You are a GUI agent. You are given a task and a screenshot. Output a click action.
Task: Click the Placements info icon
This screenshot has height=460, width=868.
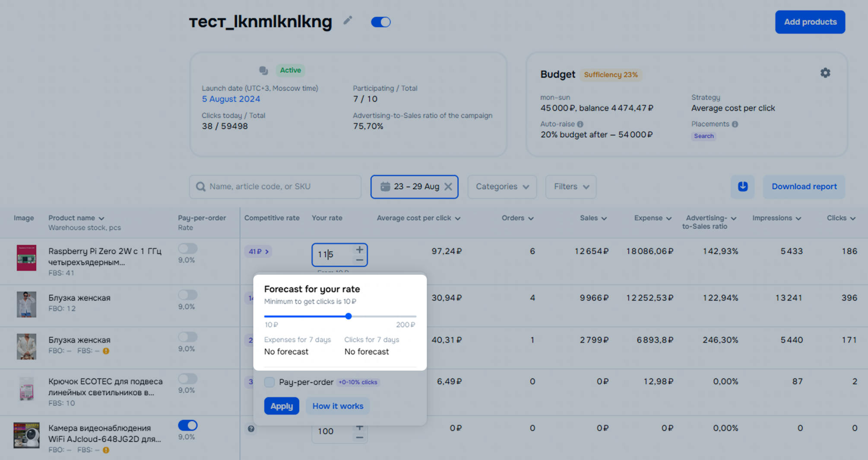(x=735, y=124)
